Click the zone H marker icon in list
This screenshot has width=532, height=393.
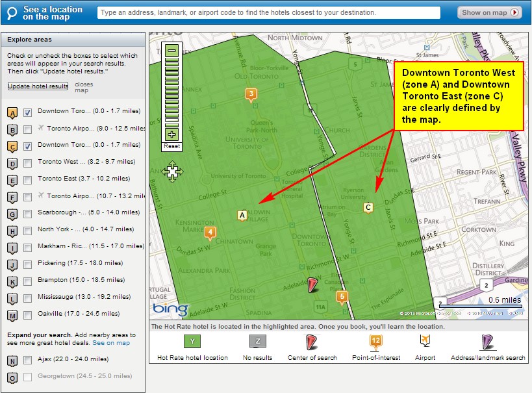point(12,231)
